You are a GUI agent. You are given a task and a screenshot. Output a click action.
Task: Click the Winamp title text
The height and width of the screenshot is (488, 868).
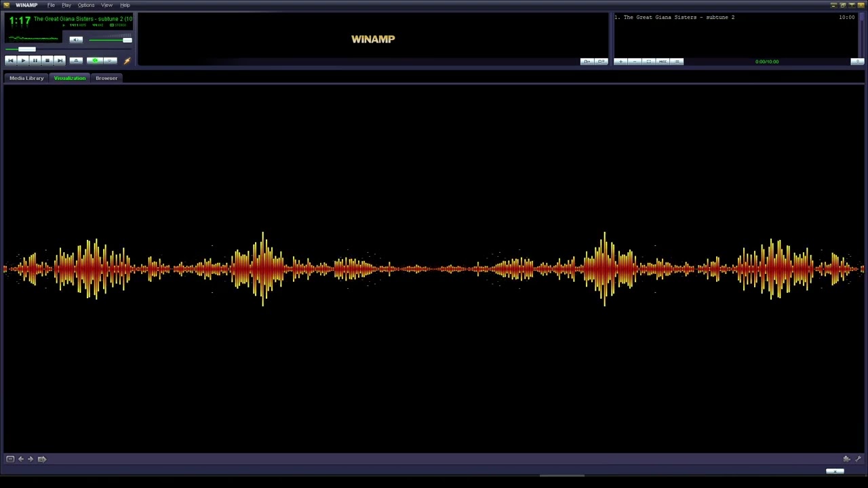26,5
